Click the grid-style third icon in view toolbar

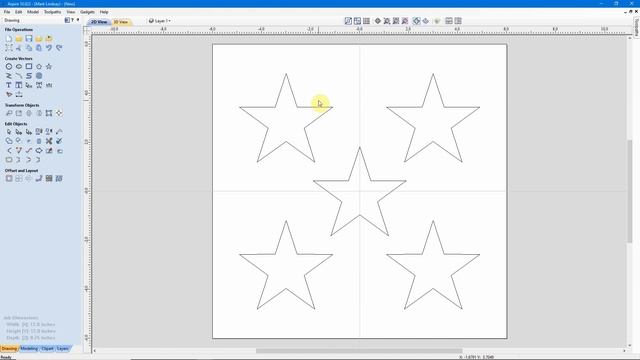click(367, 21)
